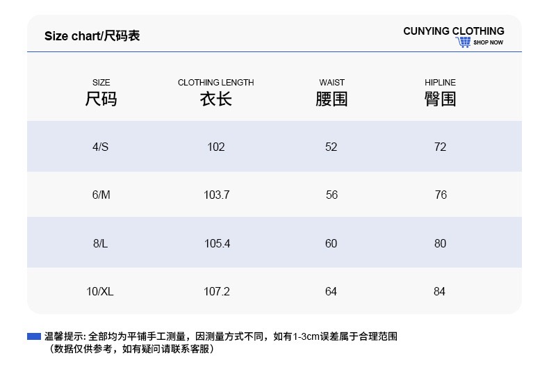
Task: Click the waist value 60
Action: pos(331,243)
